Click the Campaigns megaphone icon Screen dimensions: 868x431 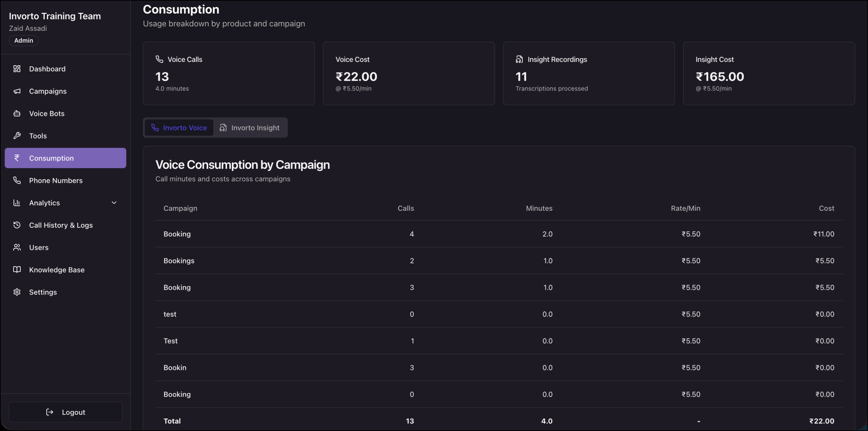coord(17,91)
